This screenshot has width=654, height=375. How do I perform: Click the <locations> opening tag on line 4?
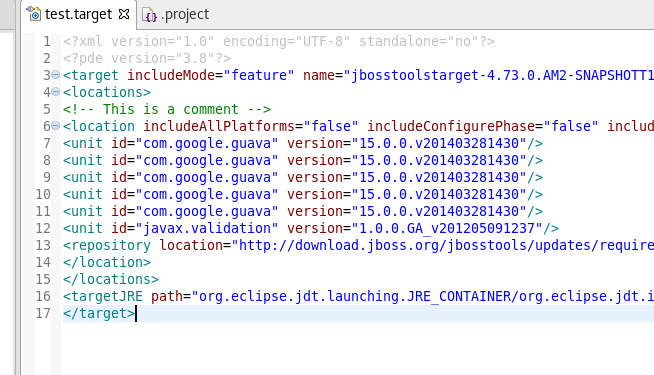coord(107,92)
